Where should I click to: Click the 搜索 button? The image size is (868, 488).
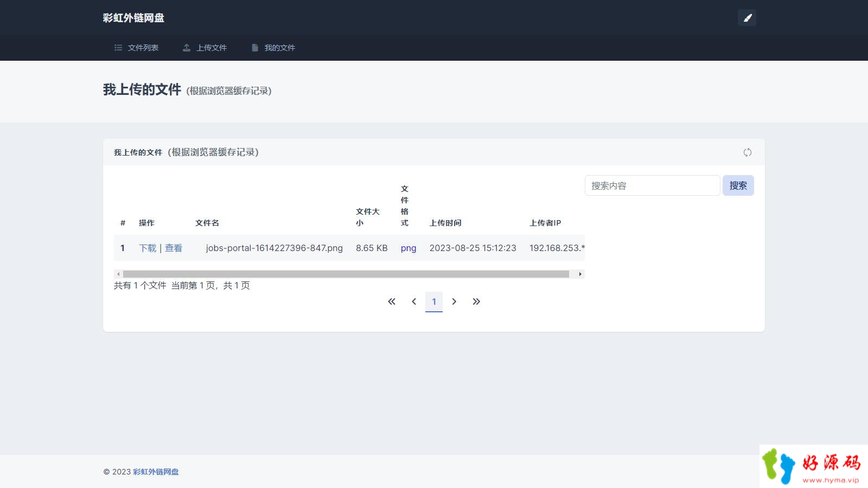click(x=738, y=185)
